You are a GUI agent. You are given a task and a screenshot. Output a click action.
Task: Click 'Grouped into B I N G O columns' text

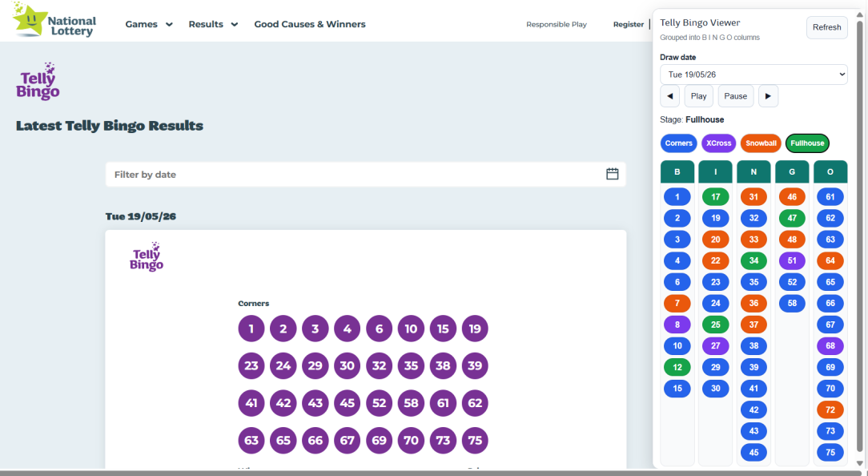coord(709,38)
